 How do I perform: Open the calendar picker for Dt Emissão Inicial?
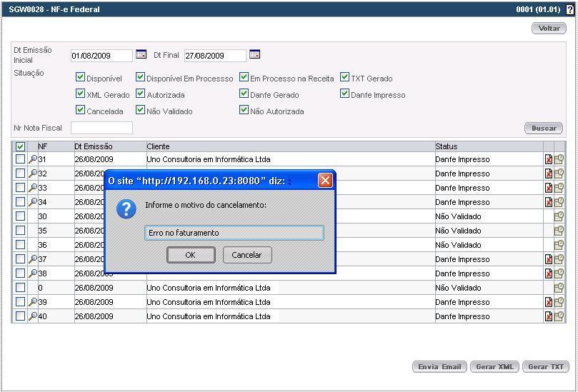click(141, 55)
